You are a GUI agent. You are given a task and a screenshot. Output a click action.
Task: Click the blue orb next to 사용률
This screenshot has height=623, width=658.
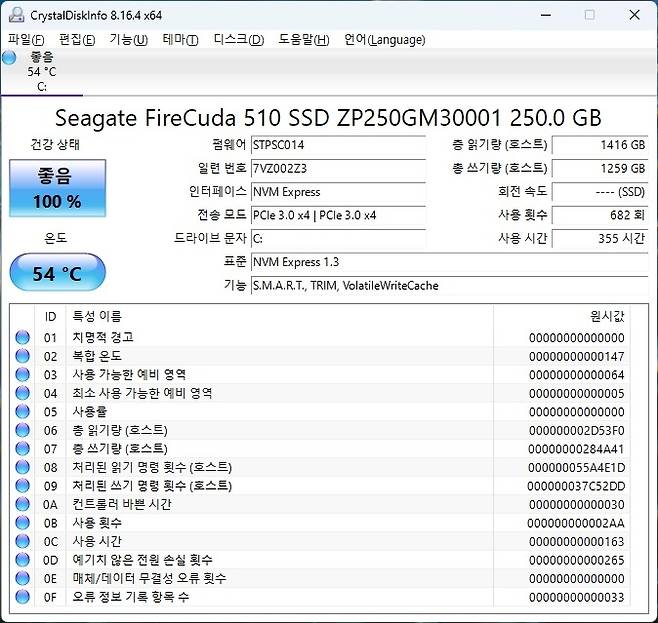click(x=22, y=412)
